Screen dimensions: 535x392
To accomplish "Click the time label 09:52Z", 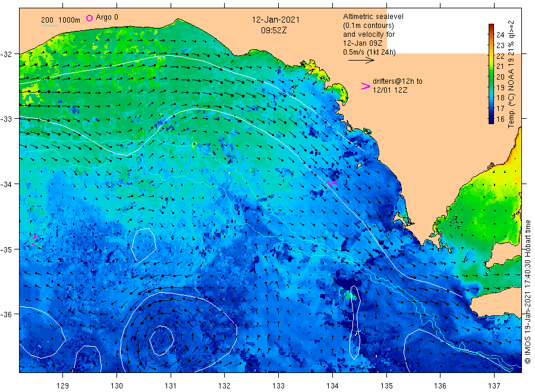I will (x=273, y=30).
